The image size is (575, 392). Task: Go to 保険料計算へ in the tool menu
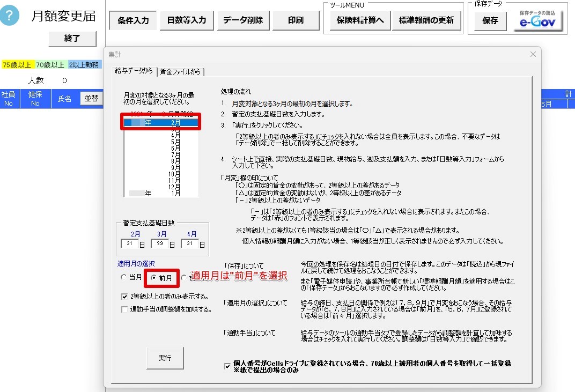360,20
